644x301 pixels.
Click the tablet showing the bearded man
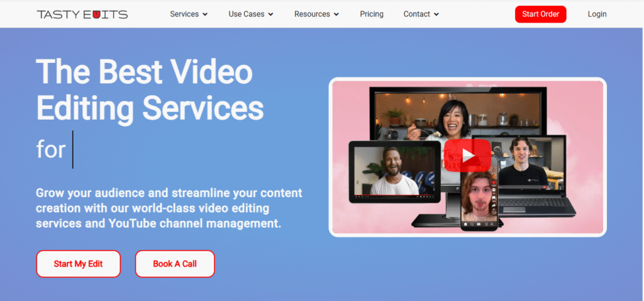[395, 172]
